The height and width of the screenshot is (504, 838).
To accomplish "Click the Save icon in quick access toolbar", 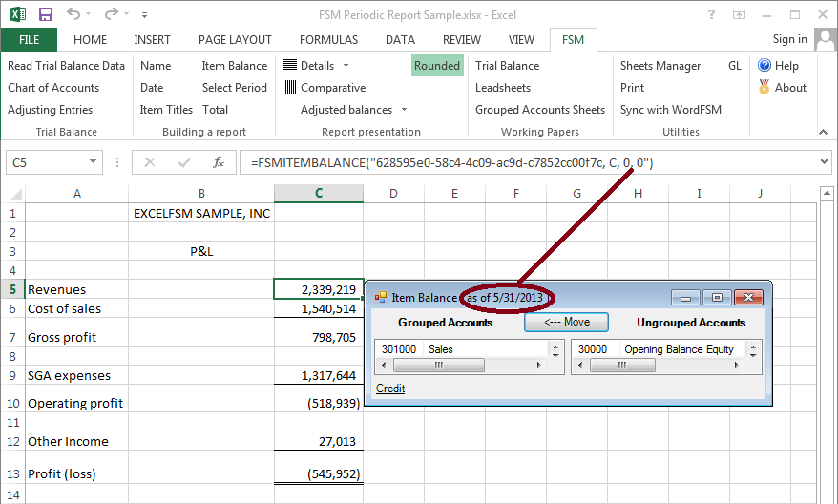I will tap(46, 14).
